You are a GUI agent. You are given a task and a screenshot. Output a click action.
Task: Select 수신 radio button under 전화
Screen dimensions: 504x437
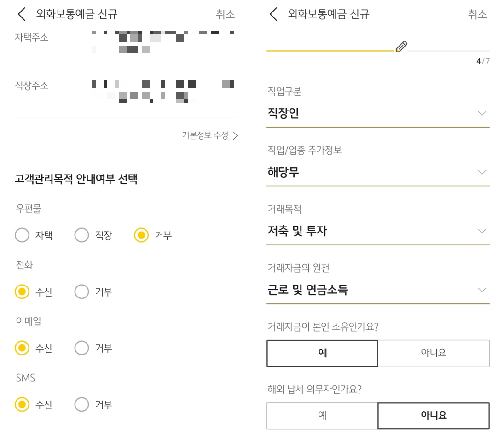pos(22,291)
